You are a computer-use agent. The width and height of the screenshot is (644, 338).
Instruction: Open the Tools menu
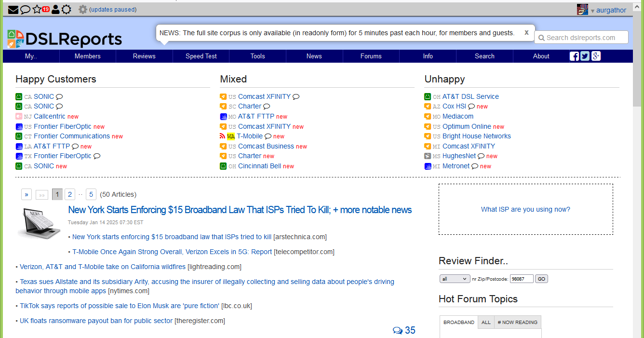(x=258, y=56)
